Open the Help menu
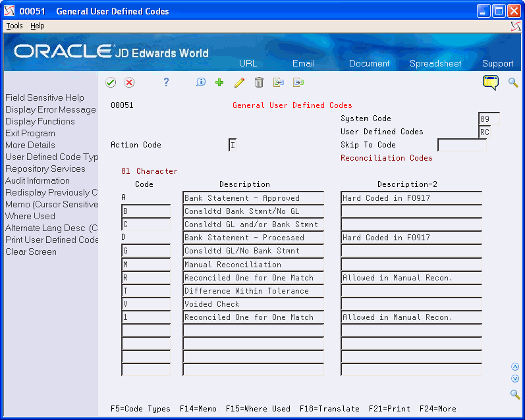The width and height of the screenshot is (525, 420). coord(37,26)
